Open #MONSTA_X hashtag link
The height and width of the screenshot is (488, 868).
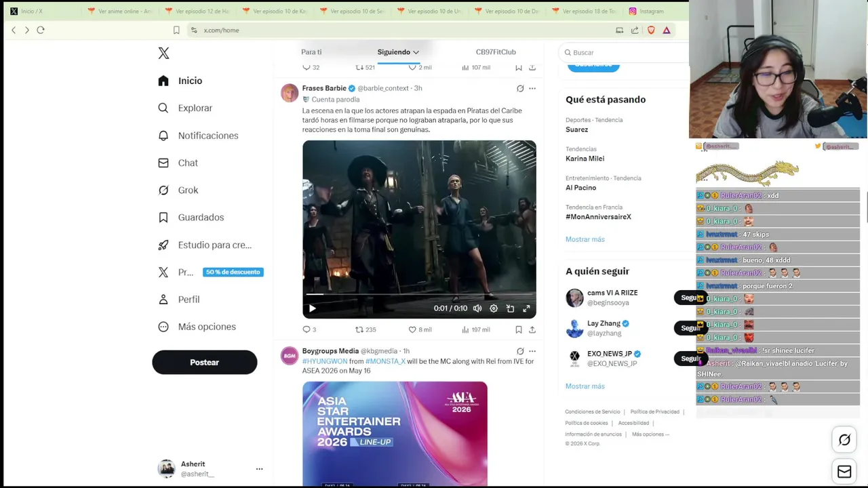pos(385,361)
